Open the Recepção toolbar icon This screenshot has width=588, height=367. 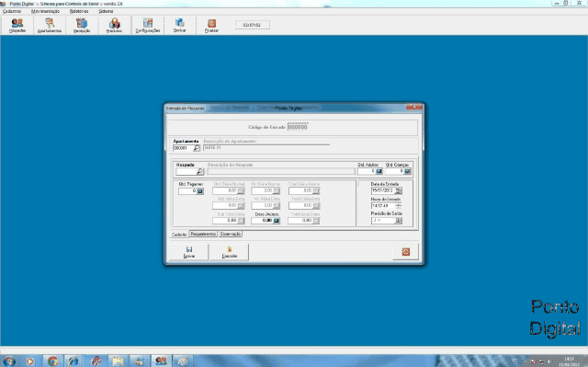(82, 25)
